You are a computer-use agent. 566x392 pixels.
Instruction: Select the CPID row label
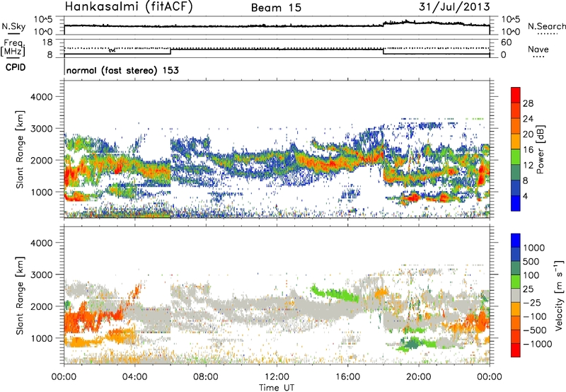pyautogui.click(x=16, y=67)
